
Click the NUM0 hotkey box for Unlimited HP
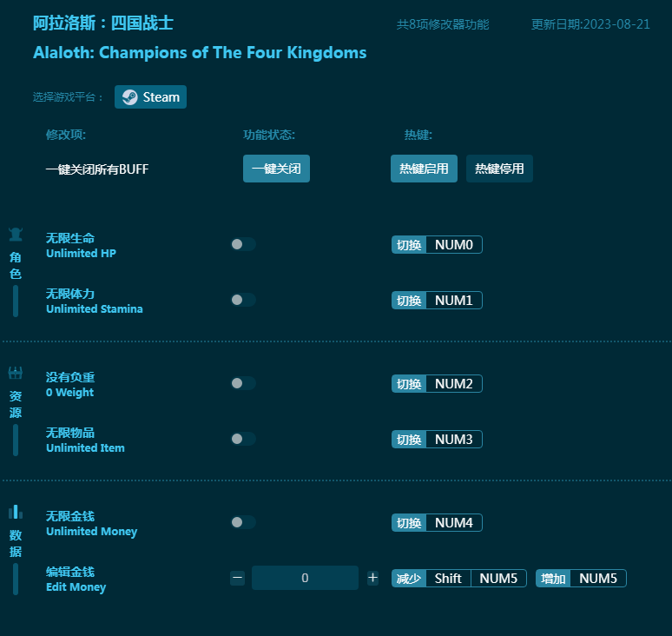(x=453, y=245)
